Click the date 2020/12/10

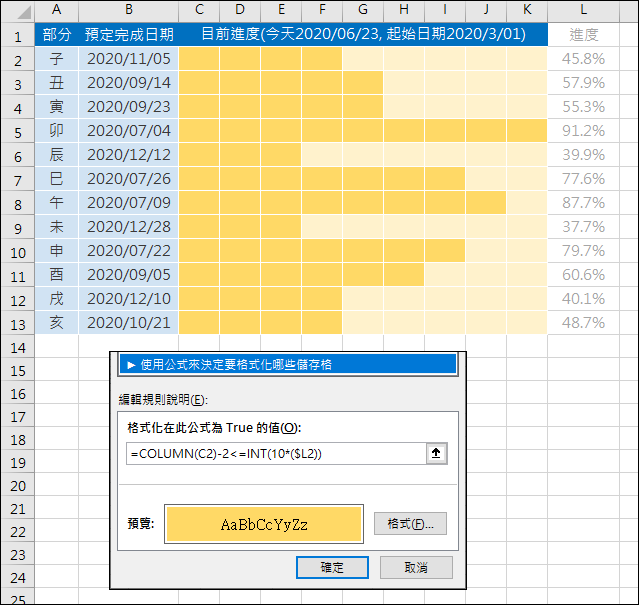pos(129,299)
